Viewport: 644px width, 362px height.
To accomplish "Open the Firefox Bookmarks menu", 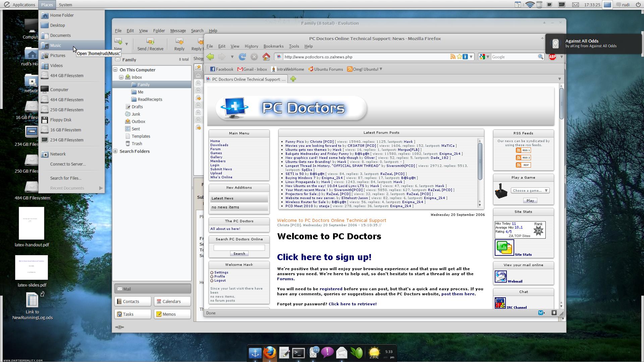I will pos(273,46).
